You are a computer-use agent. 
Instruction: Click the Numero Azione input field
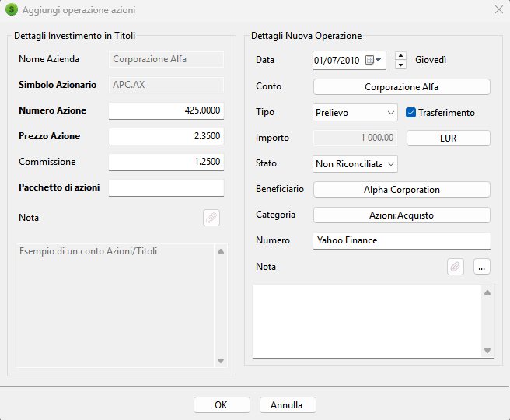click(166, 110)
